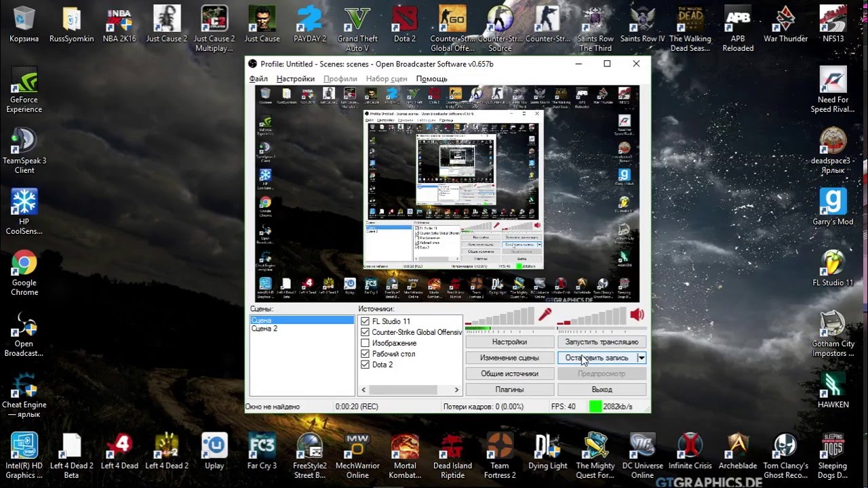Select Сцена in scenes list
Viewport: 868px width, 488px height.
(302, 320)
